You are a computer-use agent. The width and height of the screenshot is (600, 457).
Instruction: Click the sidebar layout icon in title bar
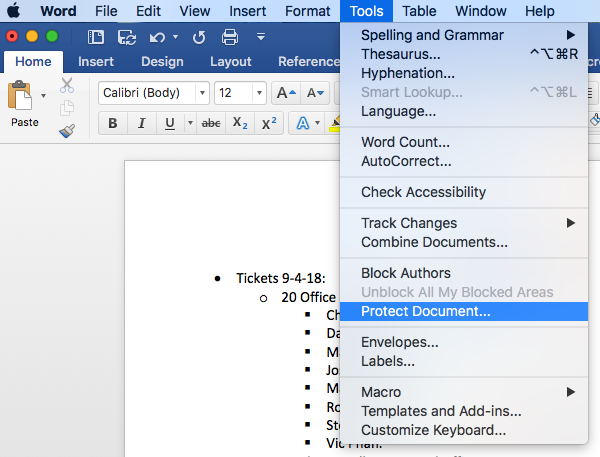tap(96, 37)
